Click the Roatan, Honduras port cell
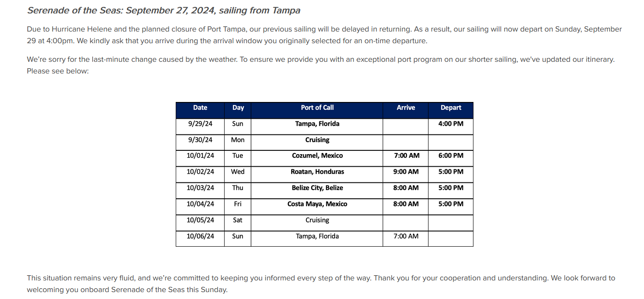The width and height of the screenshot is (644, 299). pos(317,174)
